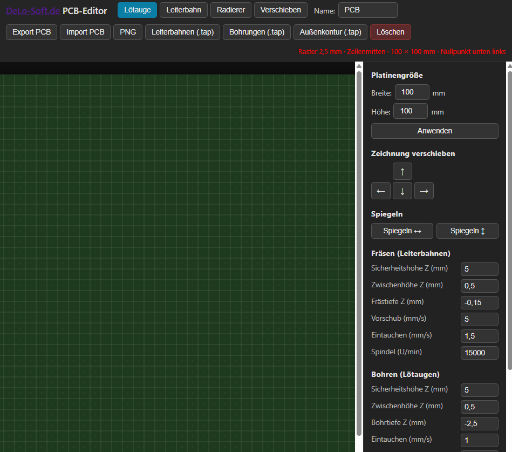Mirror the drawing horizontally (Spiegeln ↔)

[x=402, y=231]
